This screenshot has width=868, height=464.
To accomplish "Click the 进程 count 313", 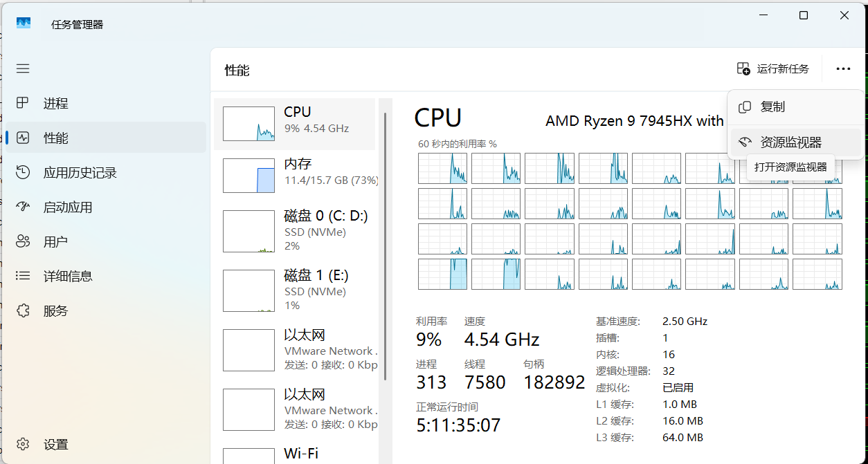I will pos(431,382).
